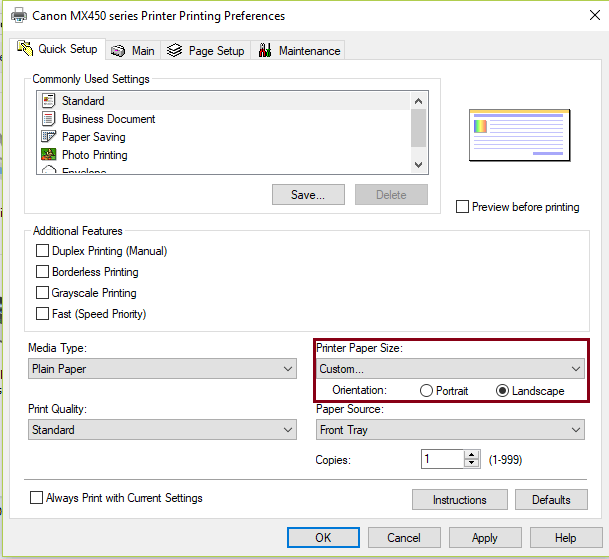Open the Media Type dropdown
Viewport: 609px width, 559px height.
162,369
